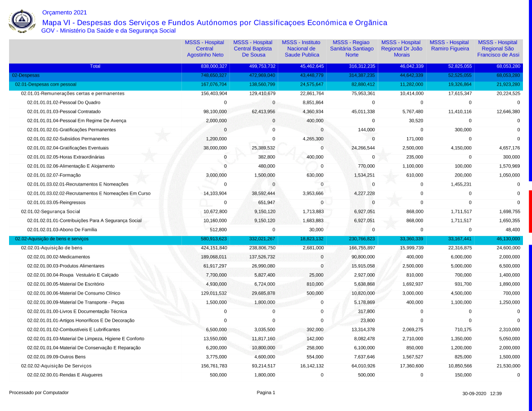Click the Orçamento 2021 header text
The width and height of the screenshot is (532, 411).
64,12
